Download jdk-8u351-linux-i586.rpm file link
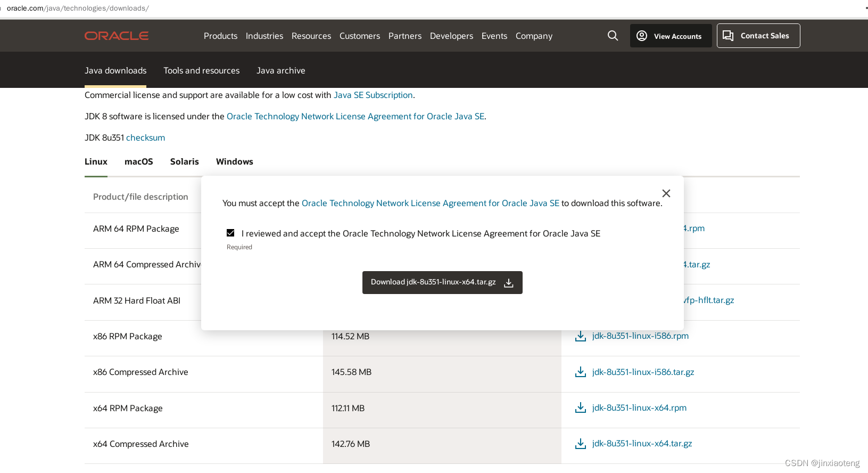Image resolution: width=868 pixels, height=473 pixels. (x=640, y=336)
